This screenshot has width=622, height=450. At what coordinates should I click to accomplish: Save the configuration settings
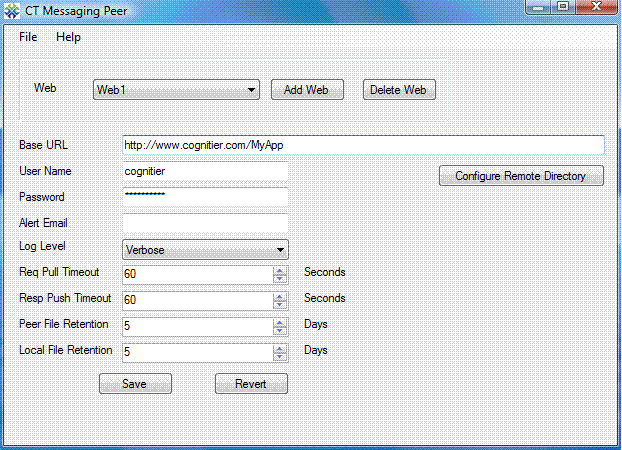135,384
